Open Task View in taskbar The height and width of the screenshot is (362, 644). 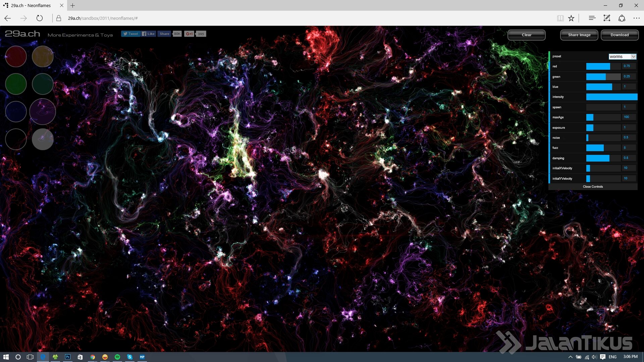click(x=30, y=357)
